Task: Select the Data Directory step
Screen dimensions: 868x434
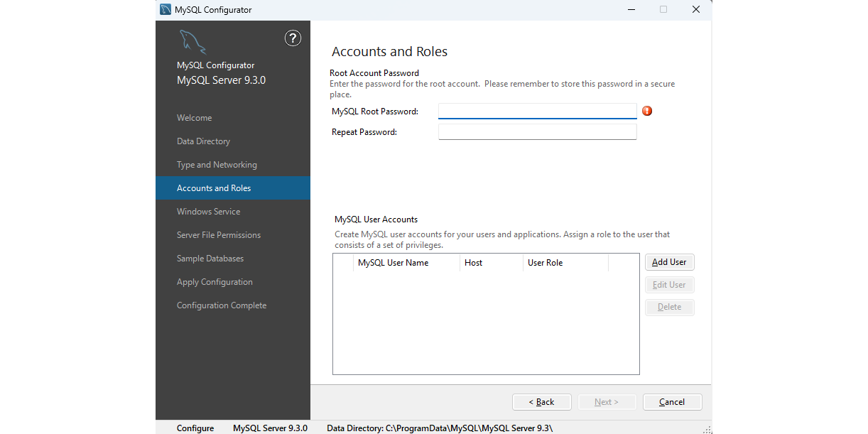Action: 204,141
